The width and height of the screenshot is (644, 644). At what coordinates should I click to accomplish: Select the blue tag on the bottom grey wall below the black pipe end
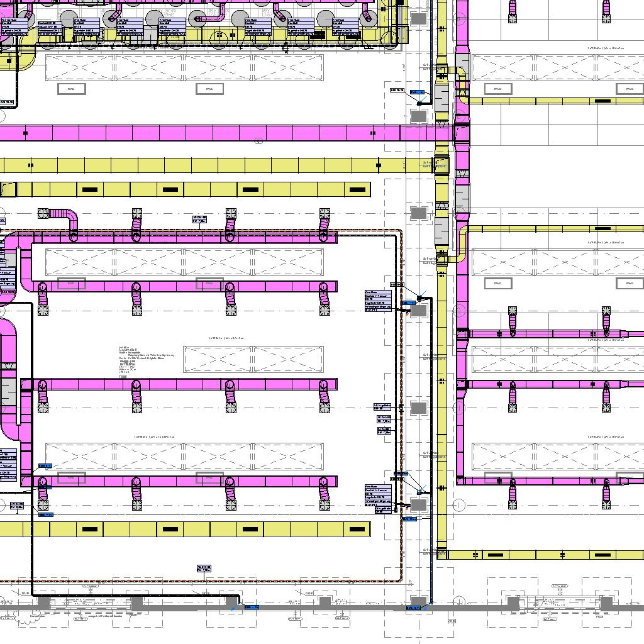(x=251, y=608)
